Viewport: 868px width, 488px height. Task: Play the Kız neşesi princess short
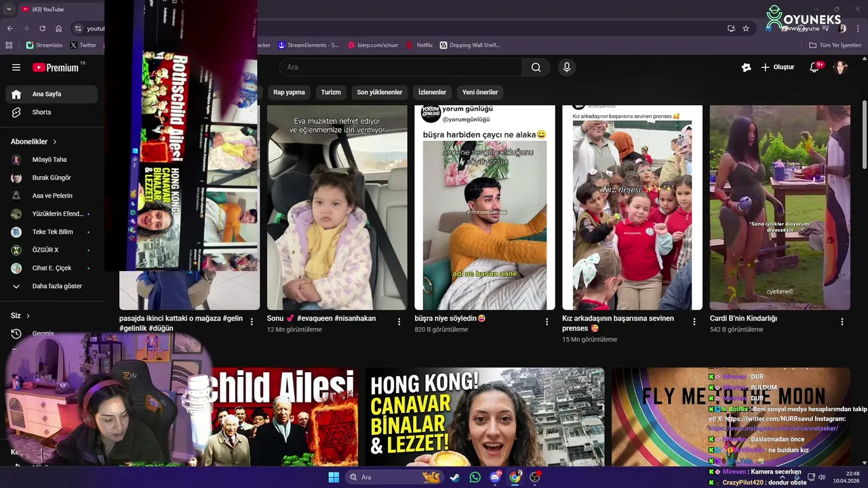click(x=632, y=207)
